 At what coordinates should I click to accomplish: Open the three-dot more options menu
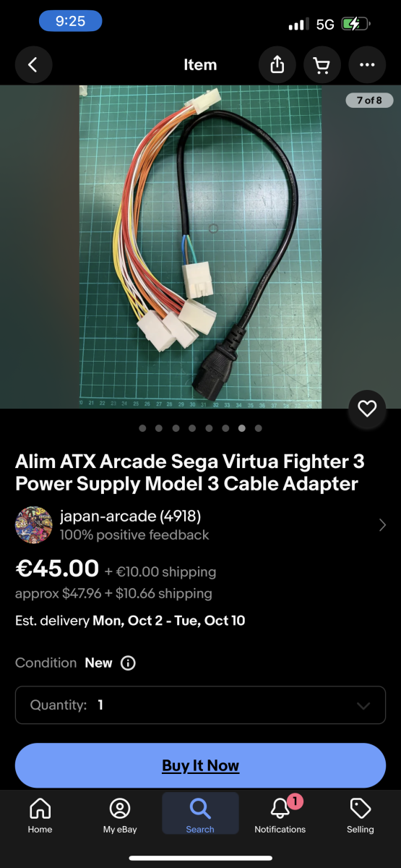click(367, 65)
